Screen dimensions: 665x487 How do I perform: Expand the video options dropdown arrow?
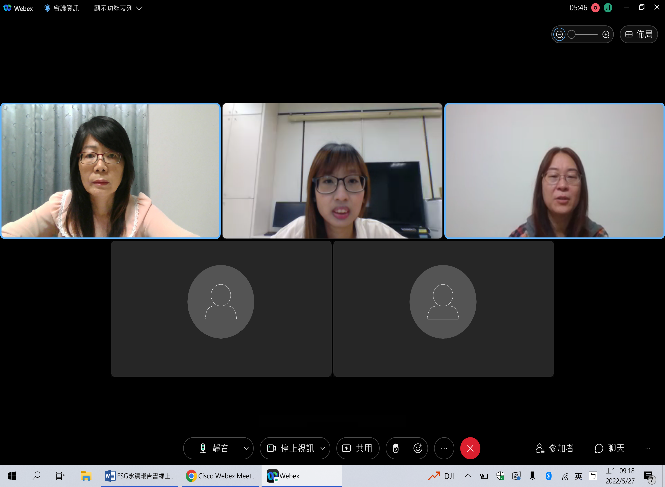point(323,448)
